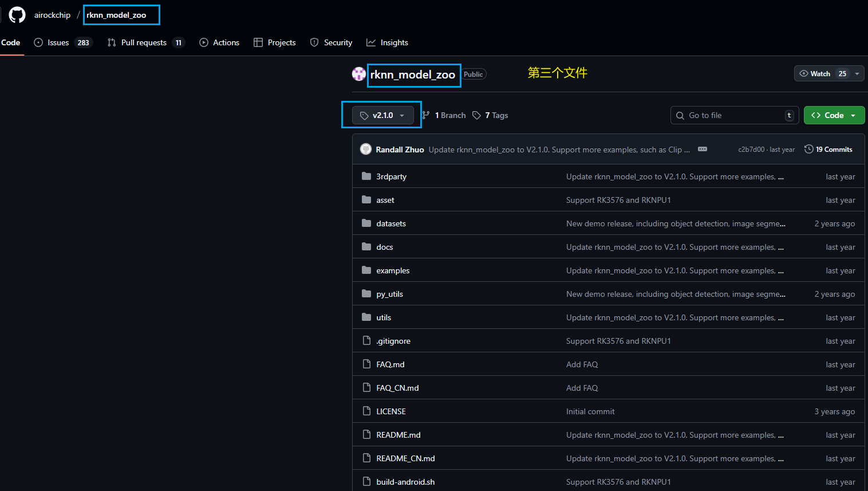Click the file icon beside build-android.sh
Screen dimensions: 868x491
pos(366,481)
